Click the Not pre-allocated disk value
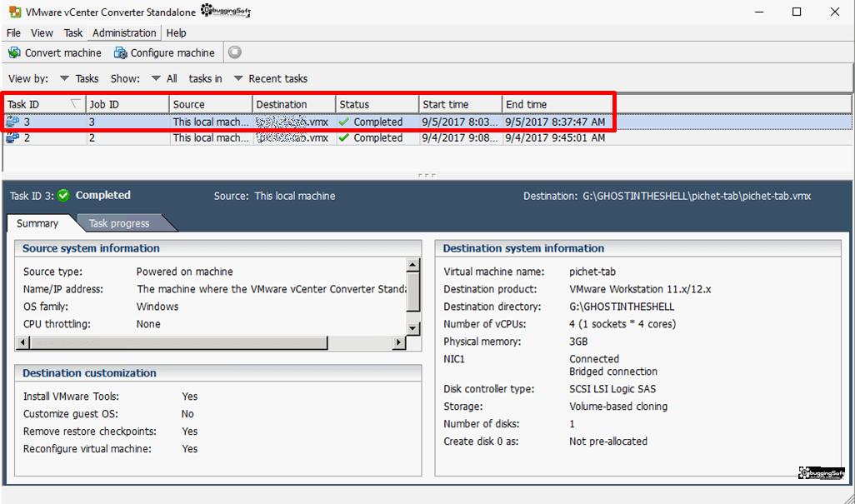 (x=608, y=441)
